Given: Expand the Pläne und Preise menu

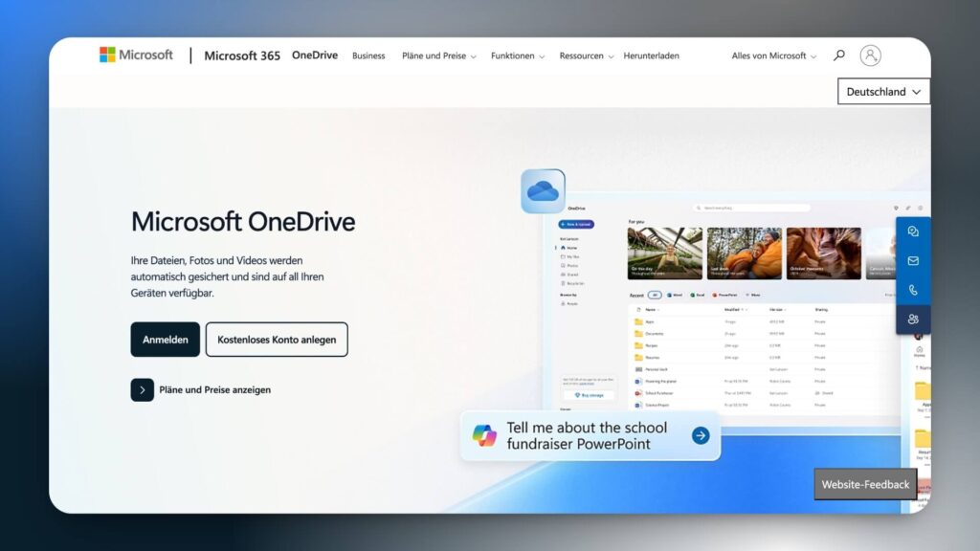Looking at the screenshot, I should coord(438,55).
